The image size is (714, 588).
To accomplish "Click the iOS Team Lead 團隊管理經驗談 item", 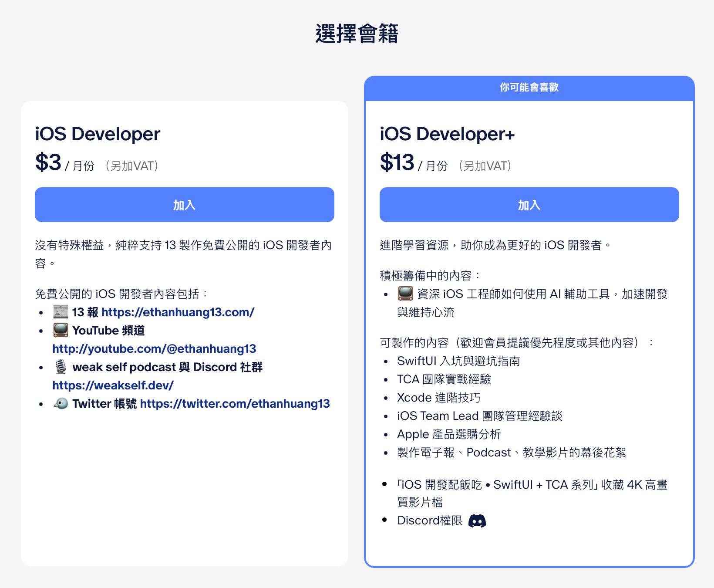I will pyautogui.click(x=480, y=416).
